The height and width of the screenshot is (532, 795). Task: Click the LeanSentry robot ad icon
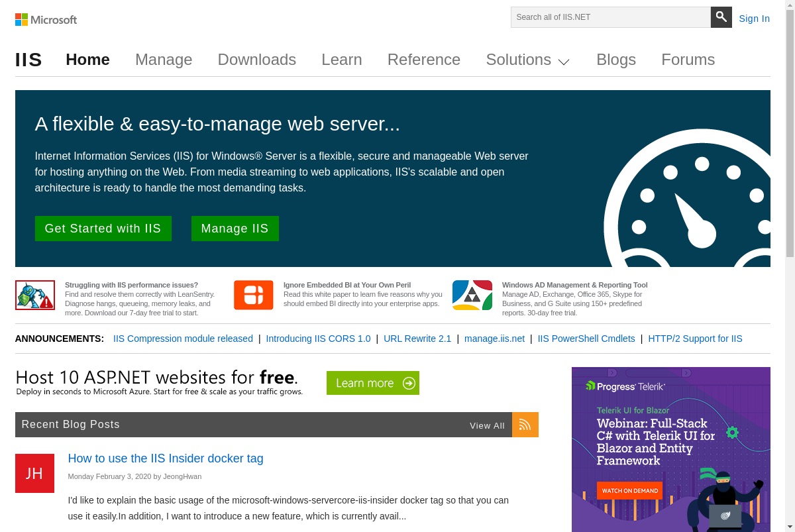(x=35, y=295)
